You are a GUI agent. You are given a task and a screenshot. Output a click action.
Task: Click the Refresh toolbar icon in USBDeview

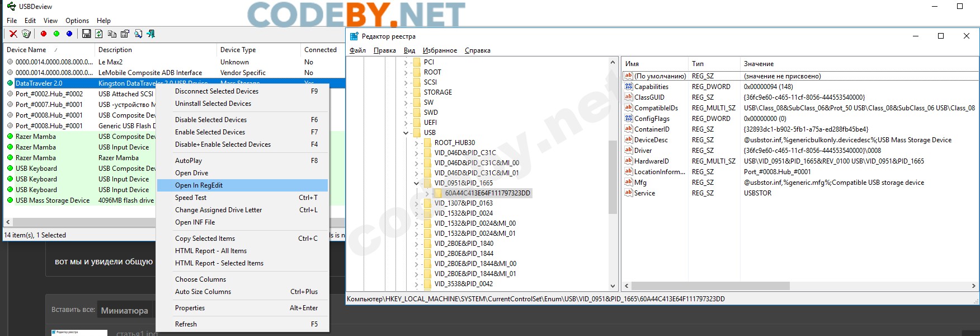click(x=99, y=34)
